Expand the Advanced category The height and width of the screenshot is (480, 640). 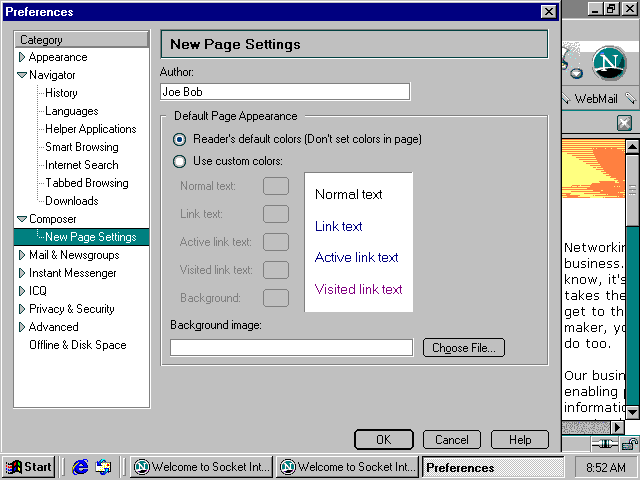pos(22,327)
